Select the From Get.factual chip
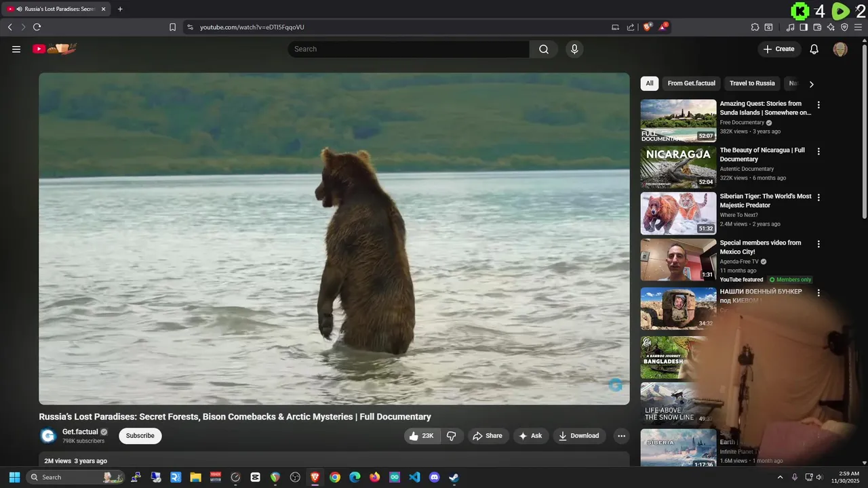The image size is (868, 488). pos(691,83)
